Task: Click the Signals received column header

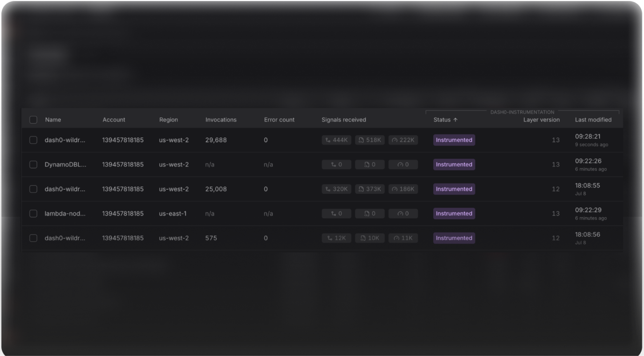Action: [344, 120]
